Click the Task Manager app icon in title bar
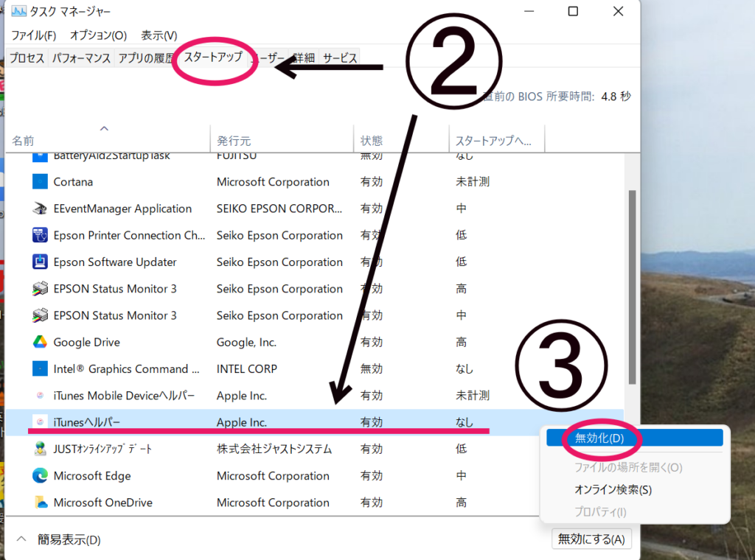755x560 pixels. coord(18,11)
